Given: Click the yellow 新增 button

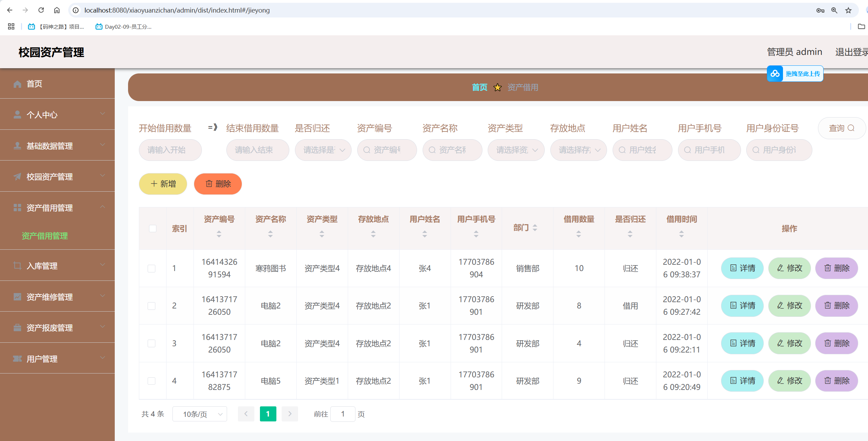Looking at the screenshot, I should tap(163, 184).
